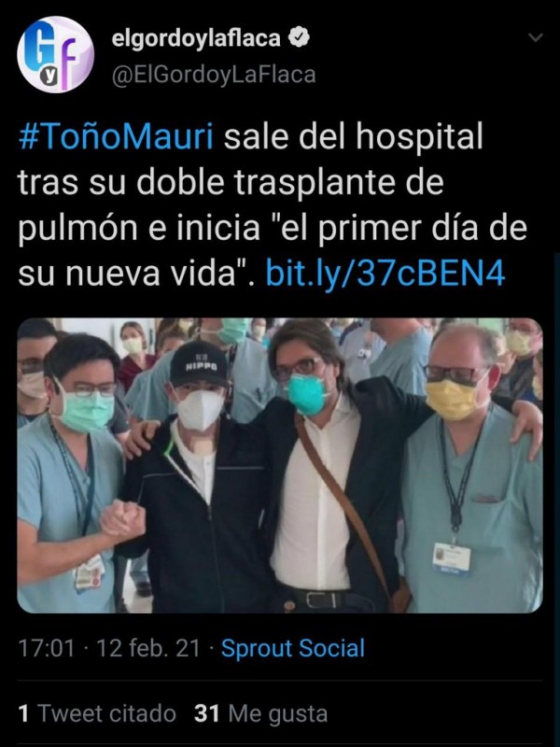Click the HIPPO cap in the photo

(200, 362)
